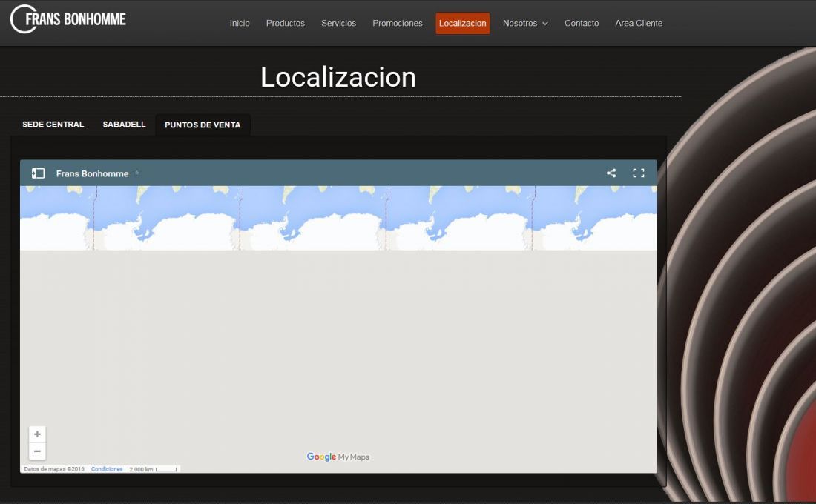Open the Servicios page
Screen dimensions: 816x504
339,24
